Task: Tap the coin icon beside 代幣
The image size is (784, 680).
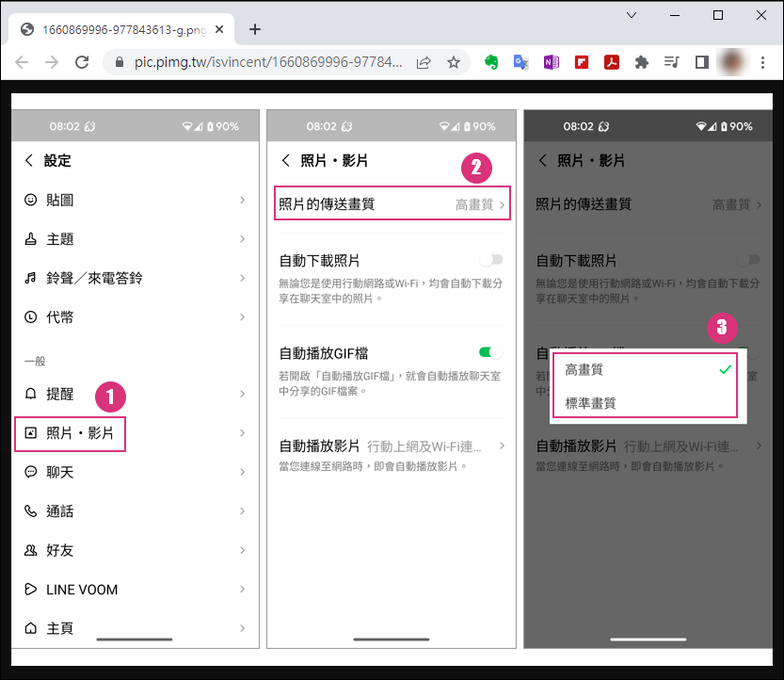Action: (x=30, y=316)
